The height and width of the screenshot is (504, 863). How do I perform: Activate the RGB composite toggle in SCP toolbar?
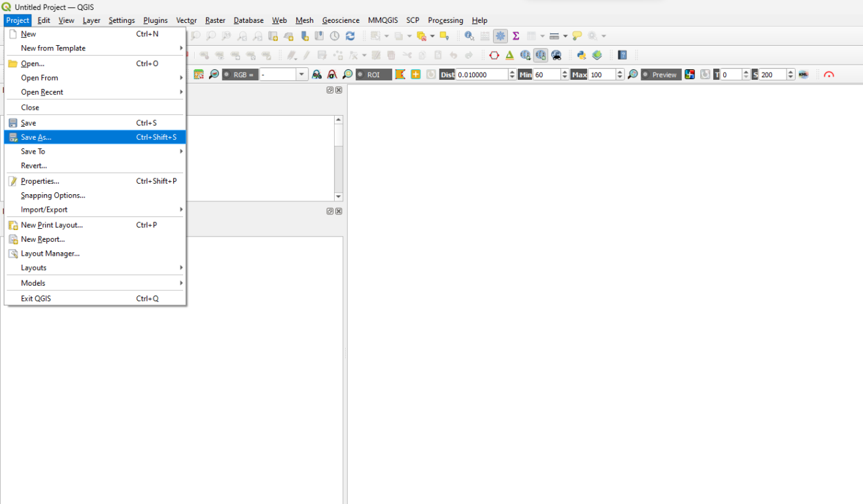coord(228,75)
